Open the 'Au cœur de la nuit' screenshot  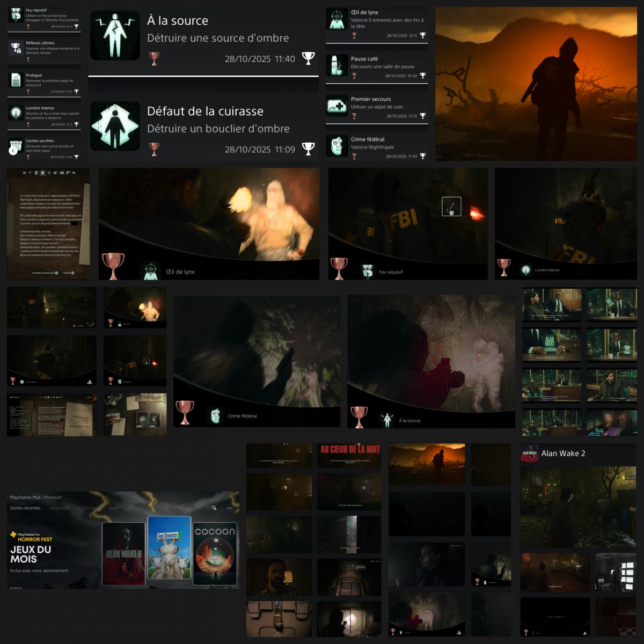coord(349,455)
